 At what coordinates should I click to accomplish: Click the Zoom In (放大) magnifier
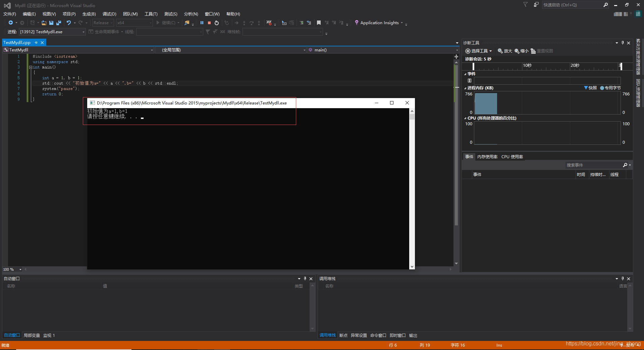click(500, 51)
